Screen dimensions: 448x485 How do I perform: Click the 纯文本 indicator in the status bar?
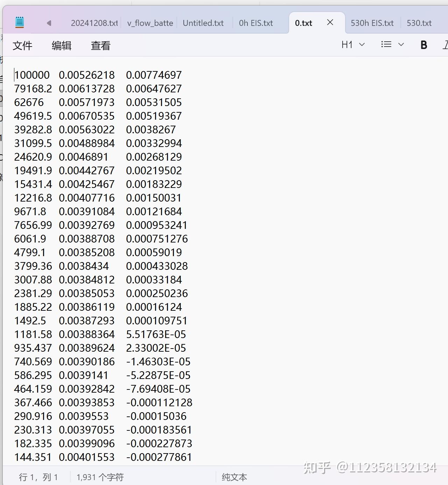click(x=234, y=477)
